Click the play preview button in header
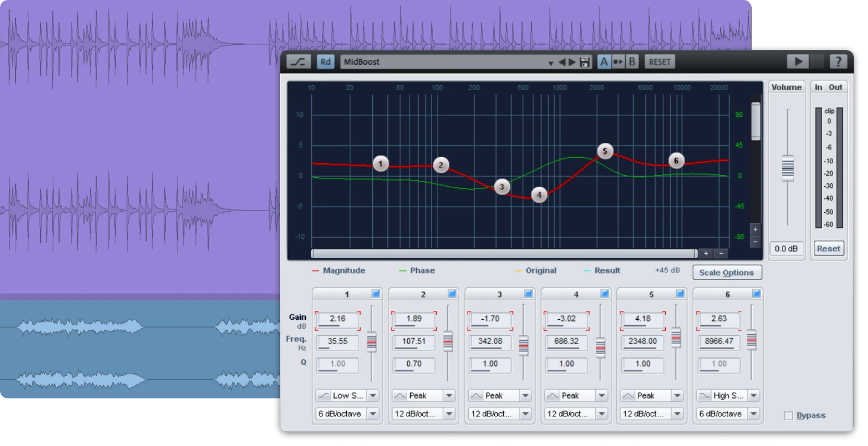 pyautogui.click(x=798, y=62)
